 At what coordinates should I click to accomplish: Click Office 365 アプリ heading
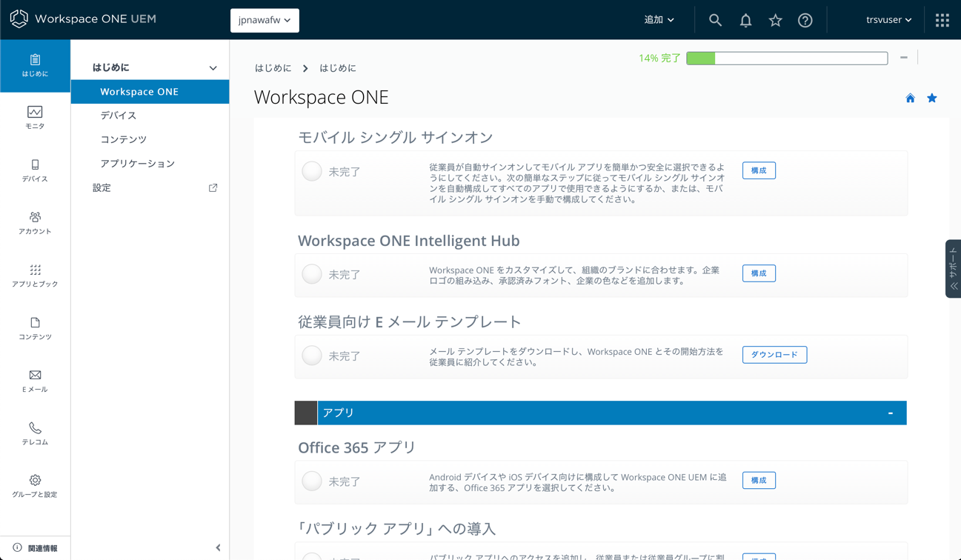(x=356, y=447)
